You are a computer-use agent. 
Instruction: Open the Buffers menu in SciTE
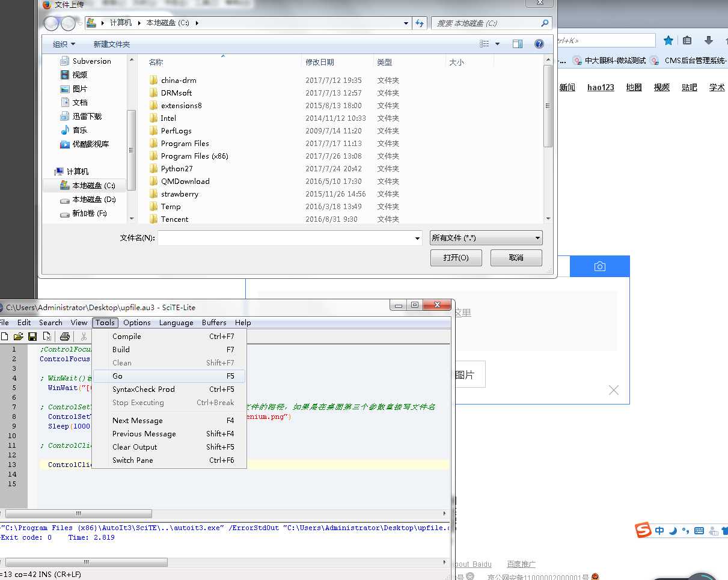coord(214,323)
